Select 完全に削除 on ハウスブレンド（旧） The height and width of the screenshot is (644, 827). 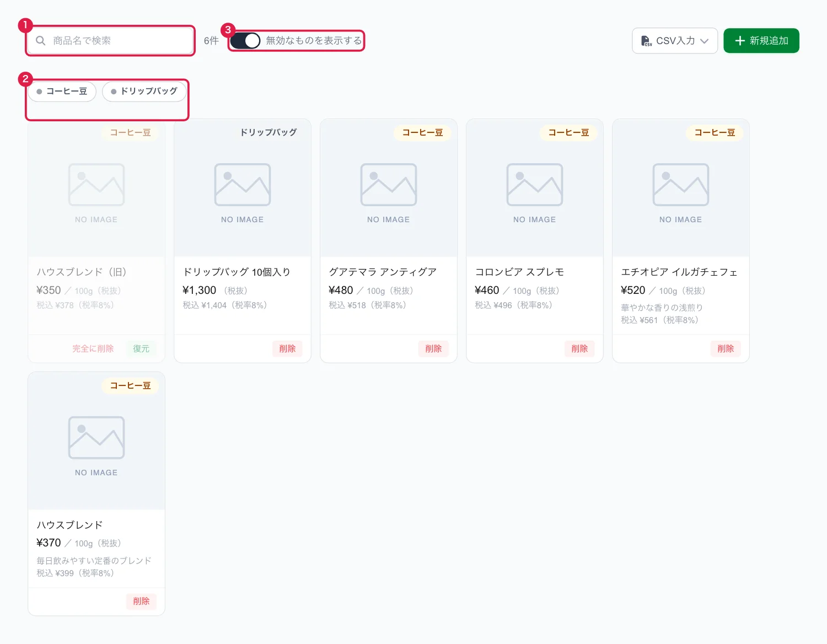pyautogui.click(x=93, y=348)
